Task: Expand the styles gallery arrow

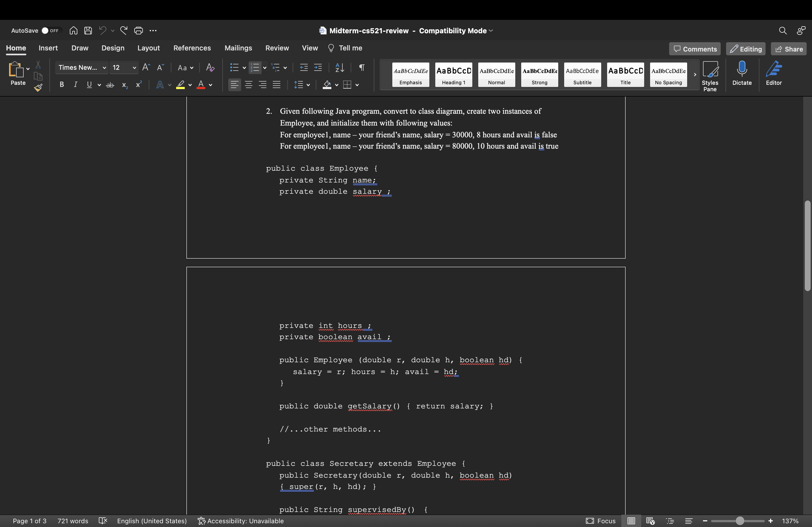Action: (x=695, y=74)
